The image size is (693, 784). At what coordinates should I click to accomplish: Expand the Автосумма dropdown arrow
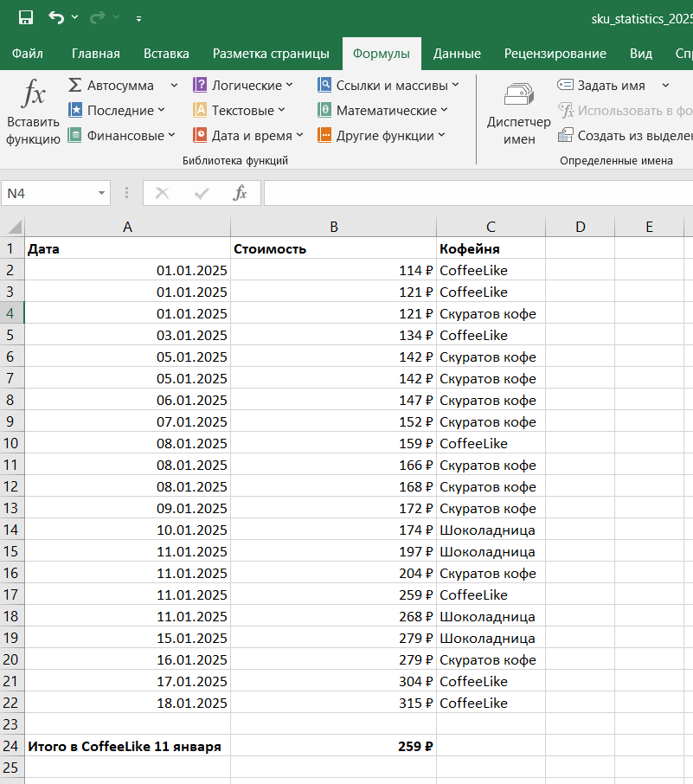point(174,85)
